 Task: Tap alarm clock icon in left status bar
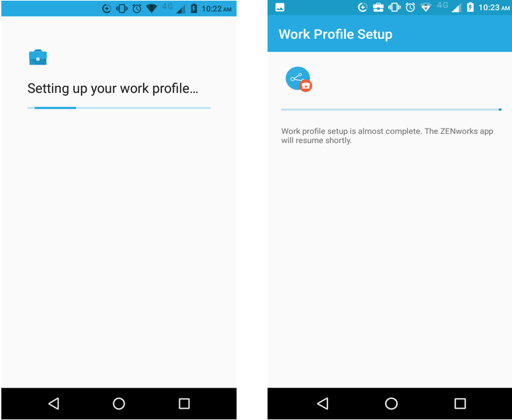pos(137,9)
